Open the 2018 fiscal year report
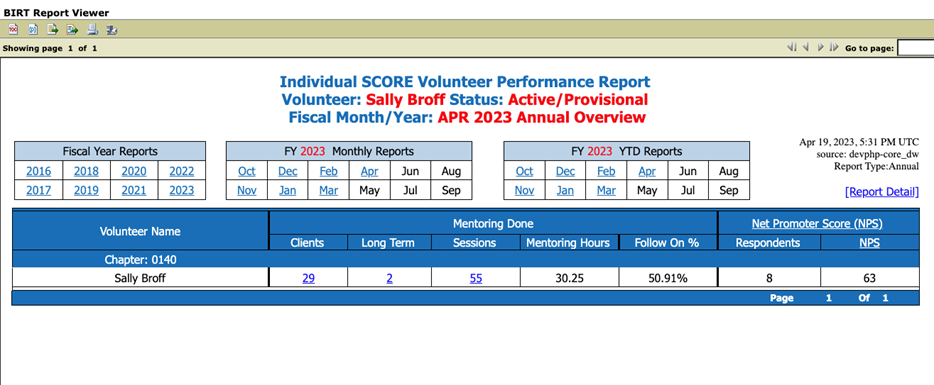934x385 pixels. [86, 172]
